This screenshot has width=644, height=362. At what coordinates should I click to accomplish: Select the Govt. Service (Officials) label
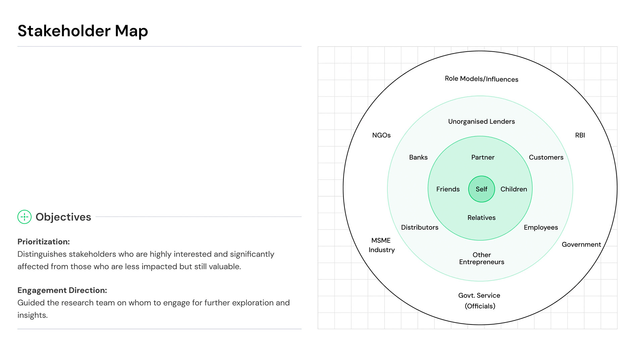coord(479,301)
